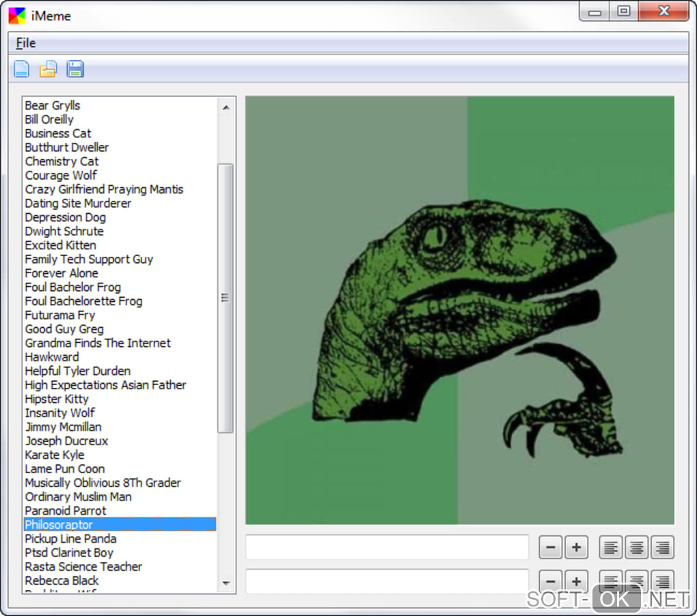697x616 pixels.
Task: Select Rebecca Black template
Action: (120, 580)
